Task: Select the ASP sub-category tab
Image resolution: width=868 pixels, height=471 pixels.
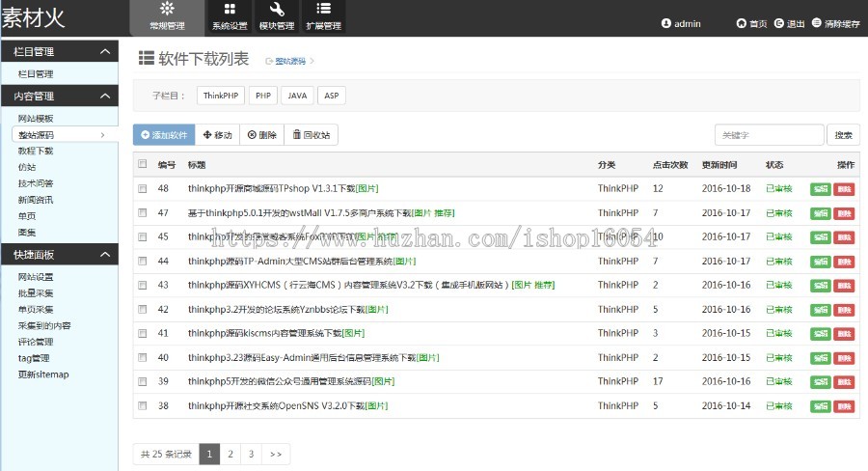Action: 332,96
